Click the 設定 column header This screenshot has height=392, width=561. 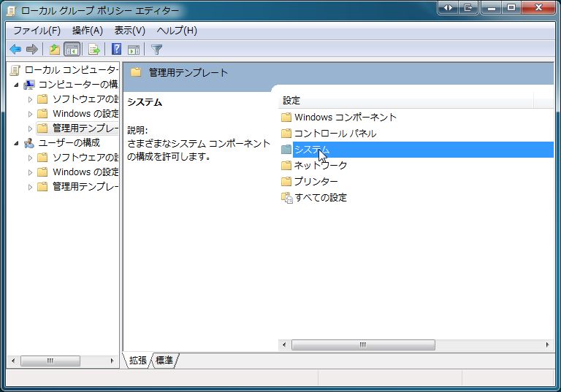405,101
